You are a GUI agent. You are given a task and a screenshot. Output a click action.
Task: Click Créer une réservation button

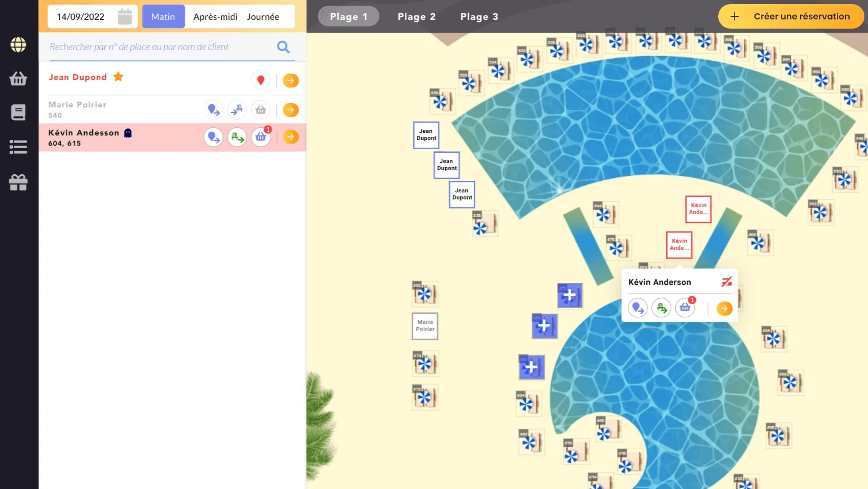pos(791,16)
